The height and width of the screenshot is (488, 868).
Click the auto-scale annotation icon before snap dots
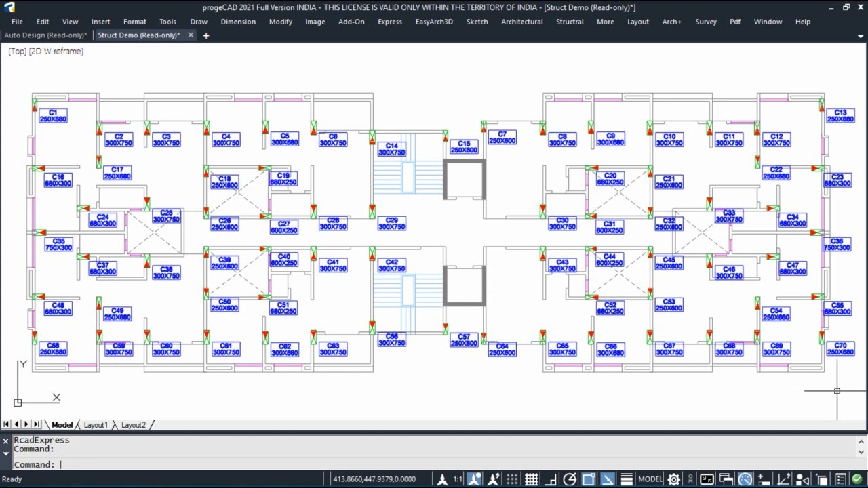pos(493,479)
